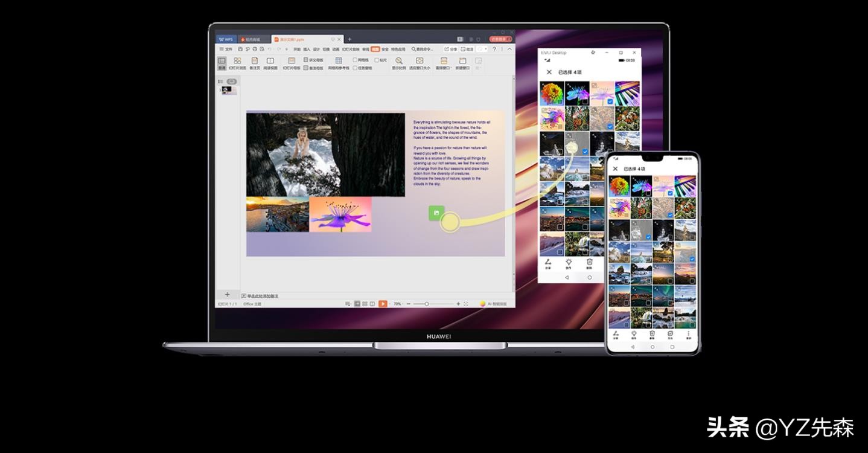
Task: Open a new WPS tab with plus
Action: tap(349, 39)
